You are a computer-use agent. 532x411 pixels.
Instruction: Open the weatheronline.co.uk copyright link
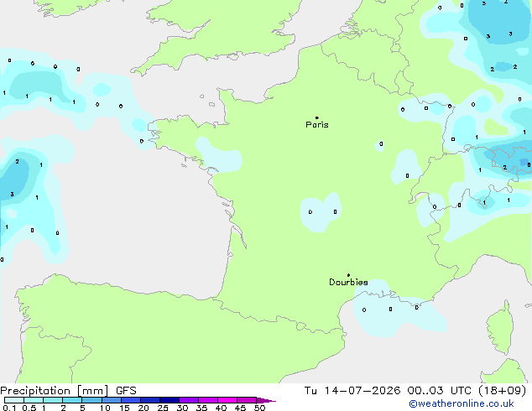point(462,403)
